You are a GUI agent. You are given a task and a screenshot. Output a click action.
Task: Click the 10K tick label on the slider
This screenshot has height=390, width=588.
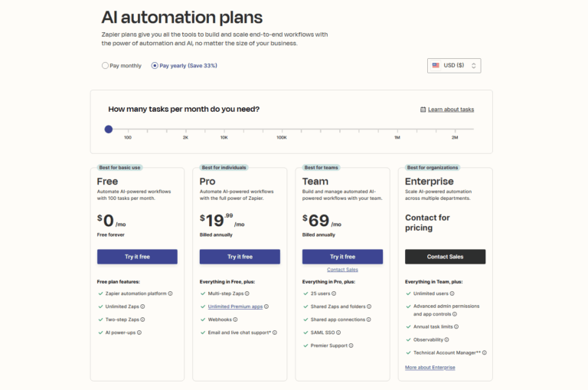[x=224, y=138]
